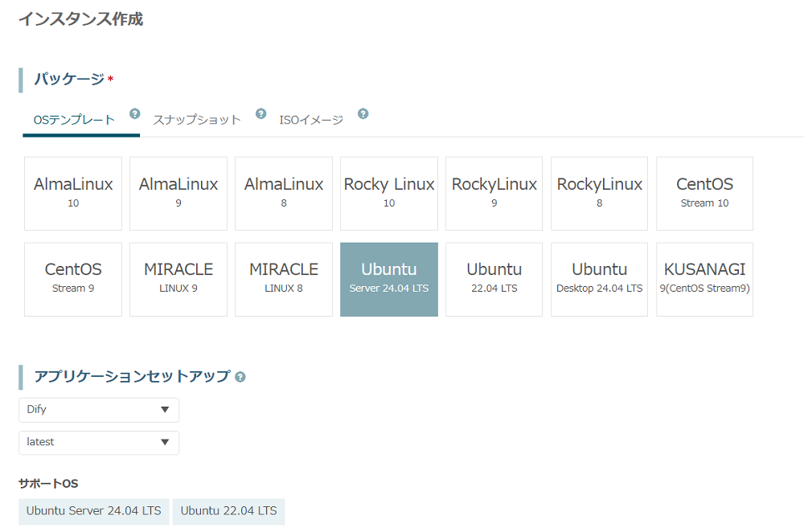This screenshot has height=532, width=804.
Task: Select the AlmaLinux 8 template
Action: [x=284, y=194]
